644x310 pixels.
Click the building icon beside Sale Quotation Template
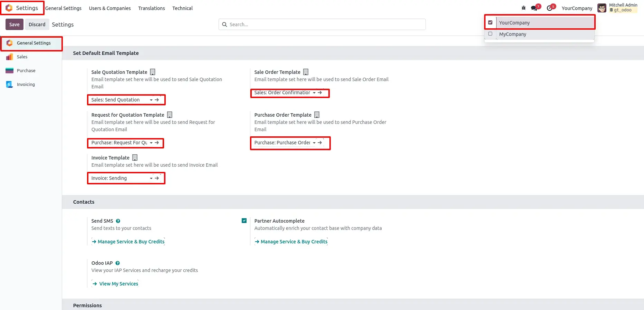point(153,72)
